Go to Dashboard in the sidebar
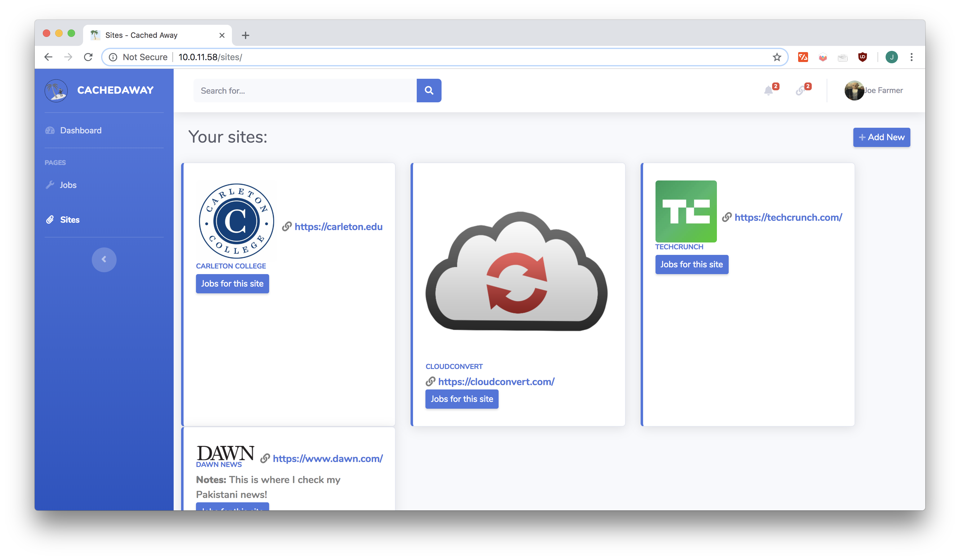Screen dimensions: 960x560 point(80,130)
